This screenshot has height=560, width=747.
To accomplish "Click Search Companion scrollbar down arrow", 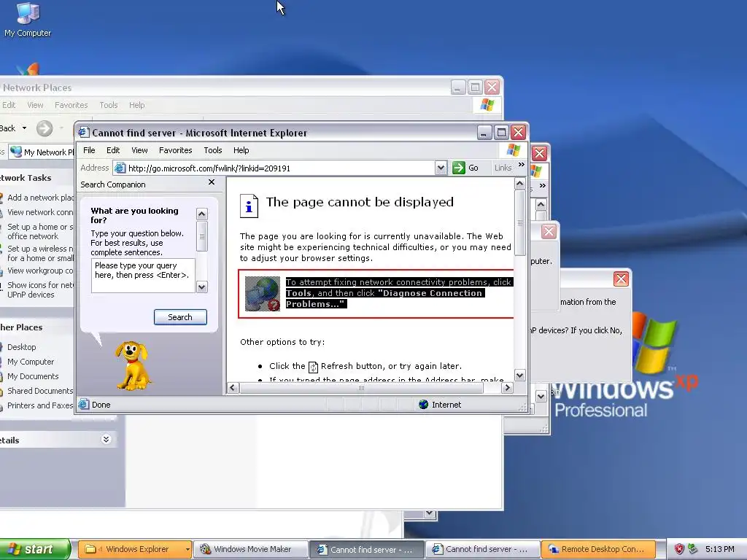I will pos(202,287).
